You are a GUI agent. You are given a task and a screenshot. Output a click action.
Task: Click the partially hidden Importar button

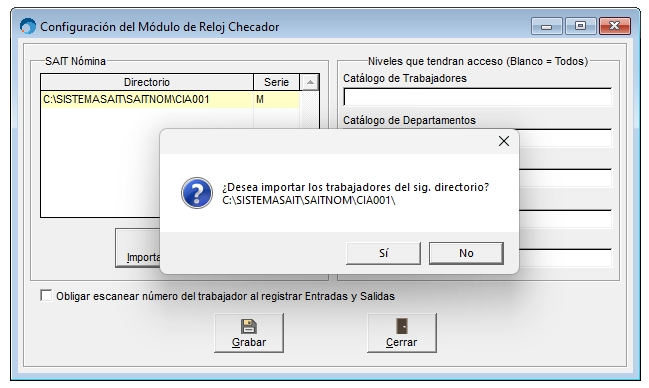click(x=138, y=248)
